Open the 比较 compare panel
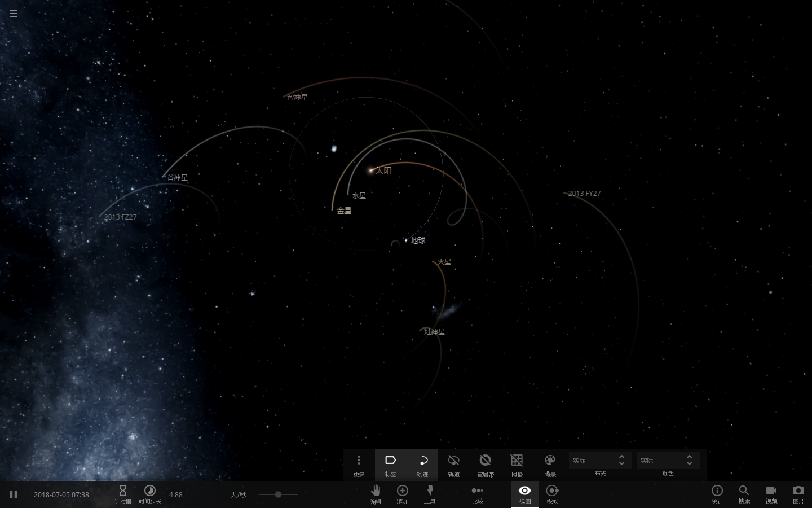The width and height of the screenshot is (812, 508). [478, 494]
